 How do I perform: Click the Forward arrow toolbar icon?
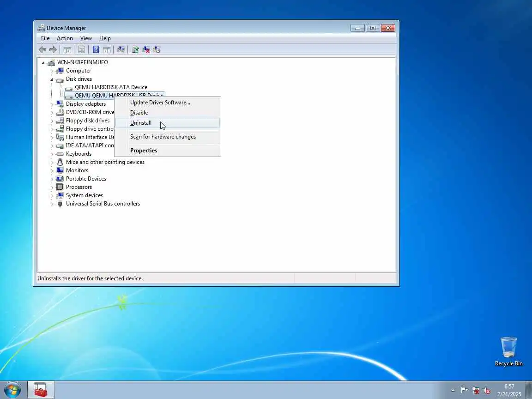pyautogui.click(x=53, y=50)
